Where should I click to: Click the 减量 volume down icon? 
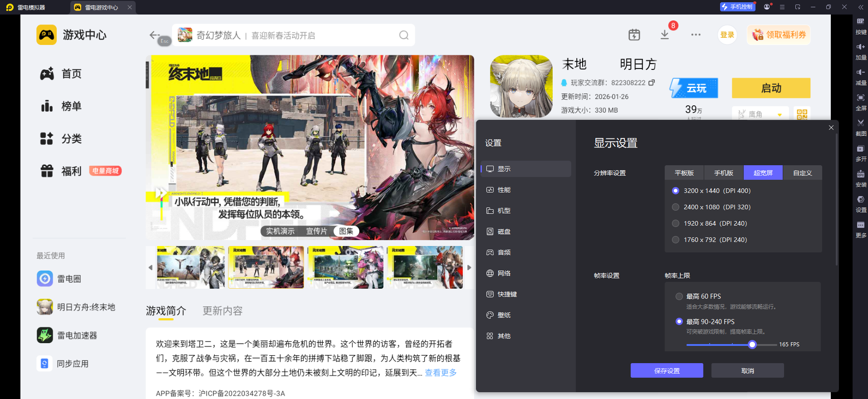click(x=860, y=72)
